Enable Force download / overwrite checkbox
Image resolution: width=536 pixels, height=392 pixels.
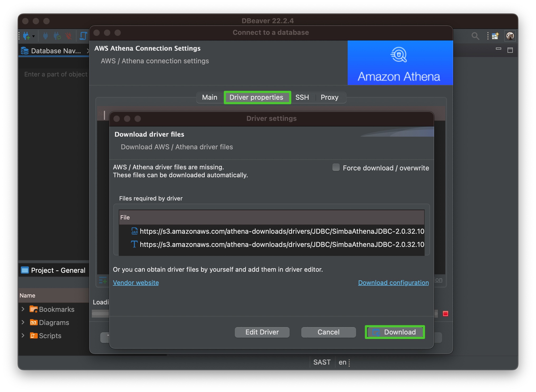click(x=336, y=168)
